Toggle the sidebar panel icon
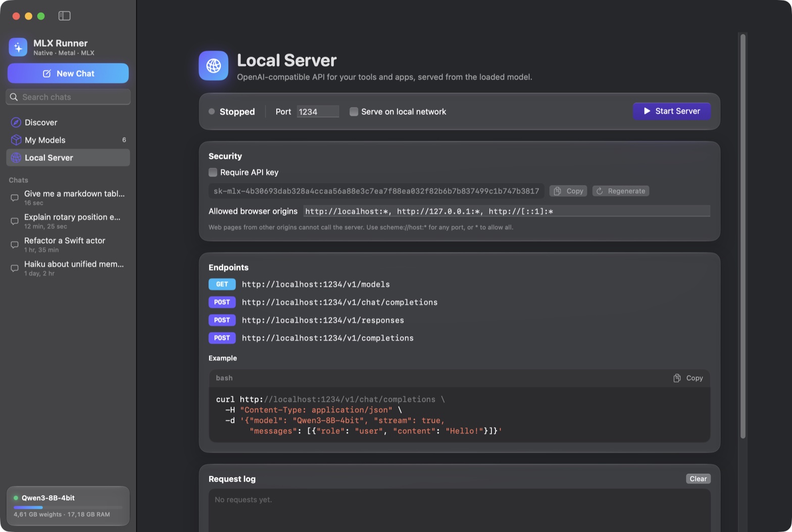792x532 pixels. click(64, 16)
